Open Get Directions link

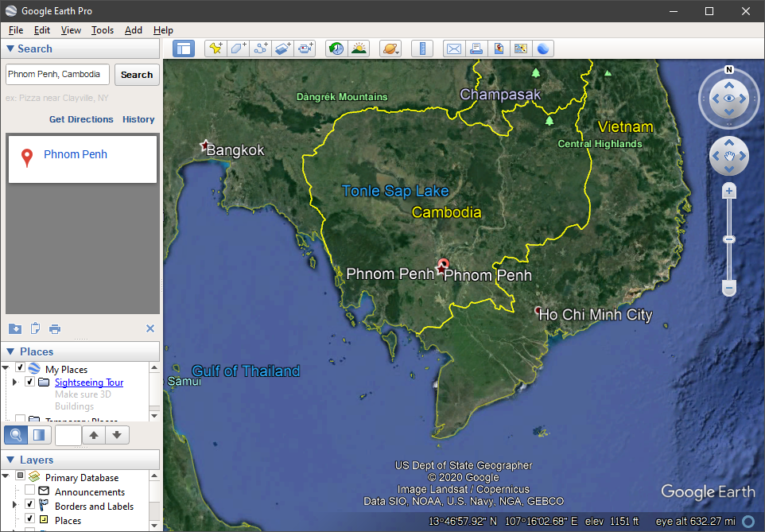[x=81, y=119]
